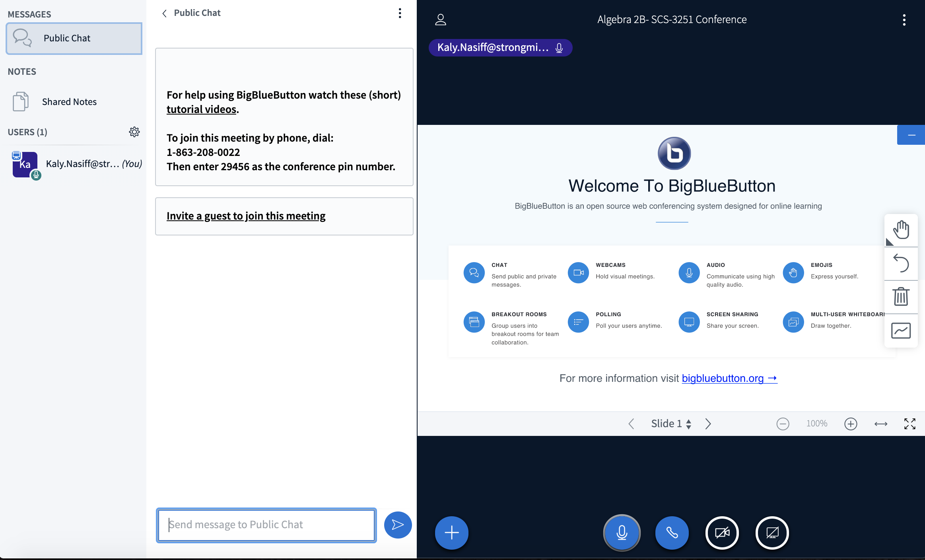Share your webcam
This screenshot has height=560, width=925.
coord(722,533)
